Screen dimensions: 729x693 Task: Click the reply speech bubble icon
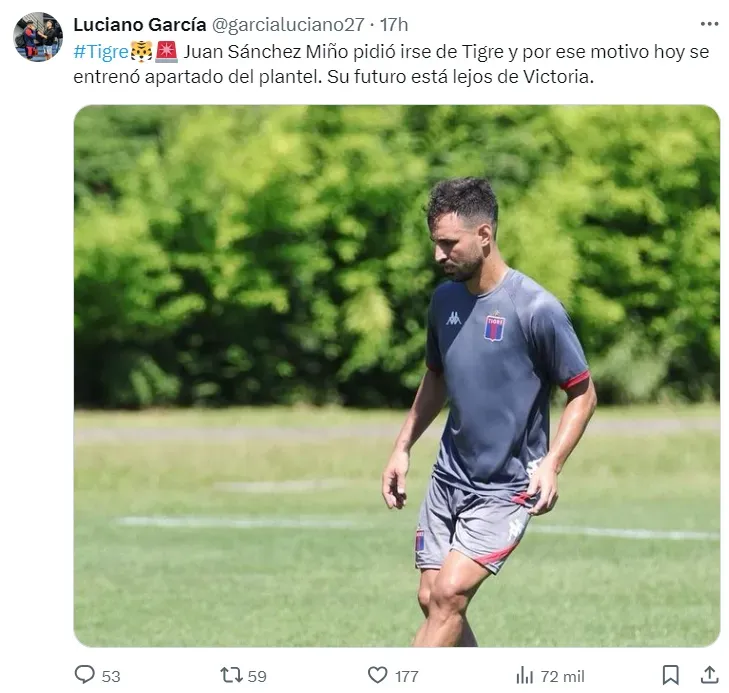click(x=85, y=675)
